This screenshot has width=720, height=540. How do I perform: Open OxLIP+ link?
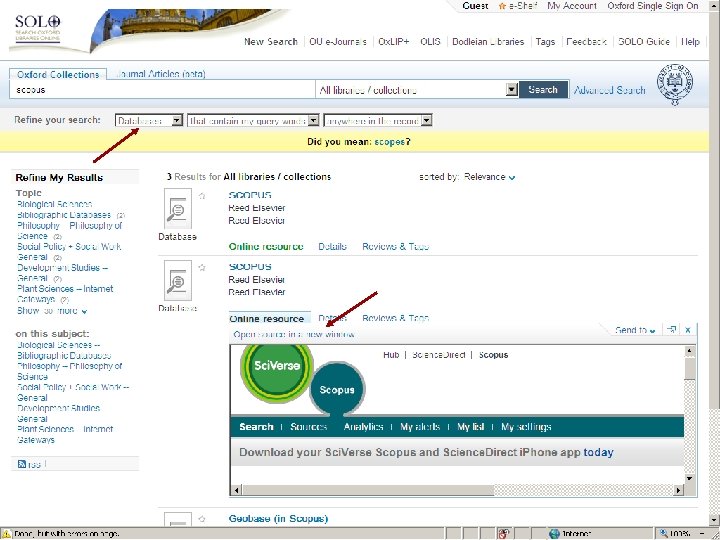394,42
